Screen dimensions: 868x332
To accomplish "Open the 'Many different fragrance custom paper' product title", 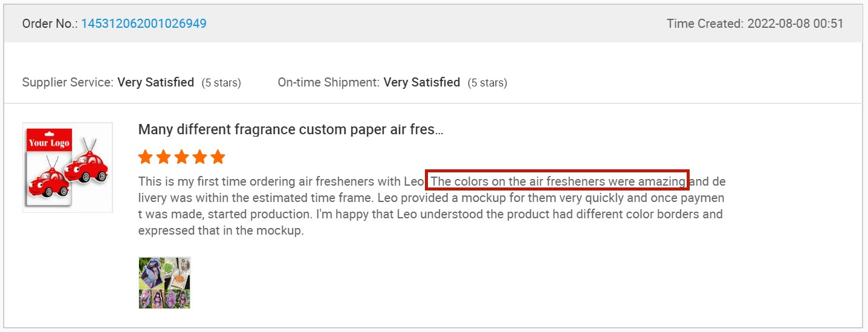I will [291, 129].
